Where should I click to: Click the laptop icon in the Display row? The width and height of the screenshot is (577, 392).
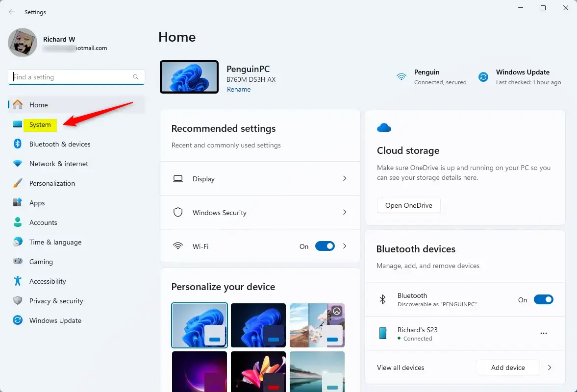click(178, 179)
